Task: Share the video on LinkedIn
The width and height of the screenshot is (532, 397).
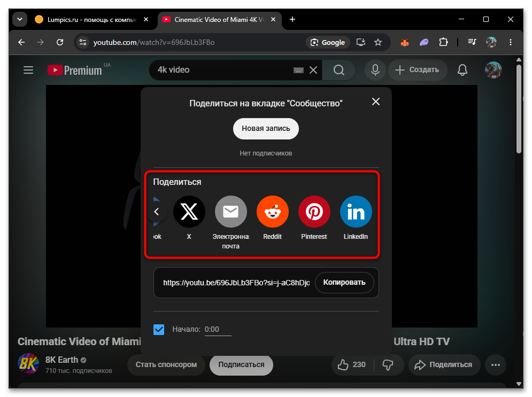Action: coord(356,212)
